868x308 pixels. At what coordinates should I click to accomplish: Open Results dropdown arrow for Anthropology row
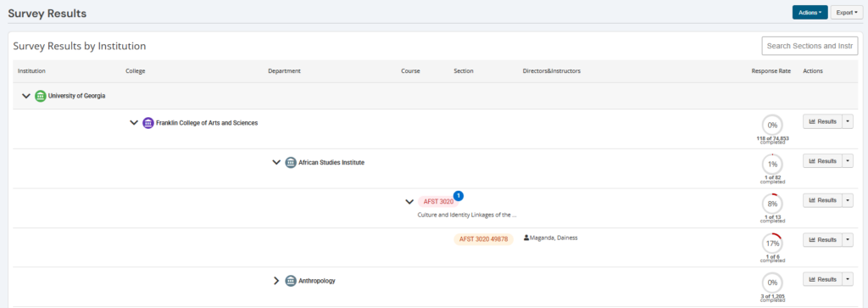(848, 279)
